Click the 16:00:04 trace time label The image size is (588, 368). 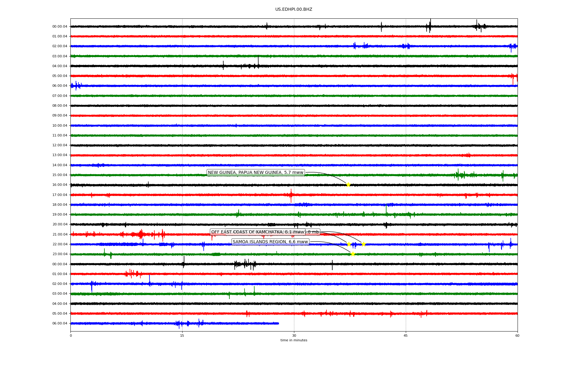point(60,185)
